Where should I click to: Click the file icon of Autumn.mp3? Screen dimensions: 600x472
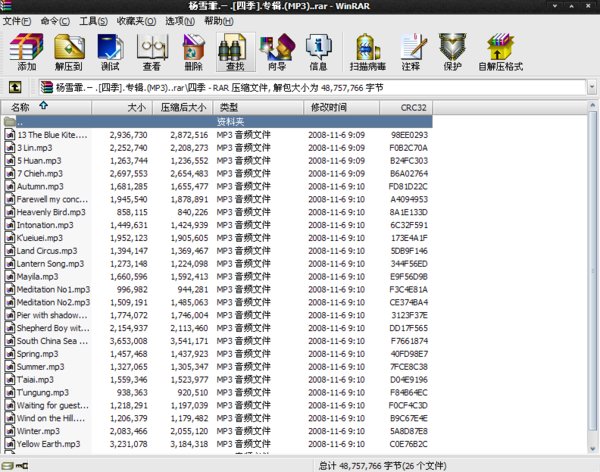click(x=10, y=186)
